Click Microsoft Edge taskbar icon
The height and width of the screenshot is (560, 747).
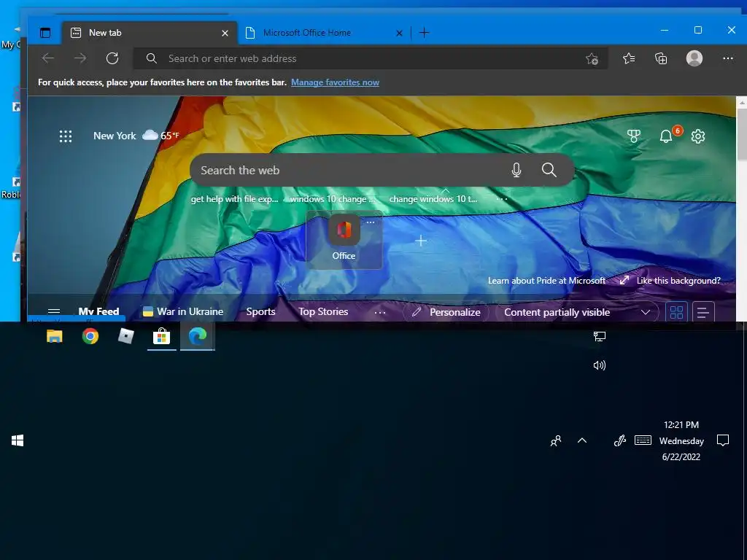tap(197, 336)
